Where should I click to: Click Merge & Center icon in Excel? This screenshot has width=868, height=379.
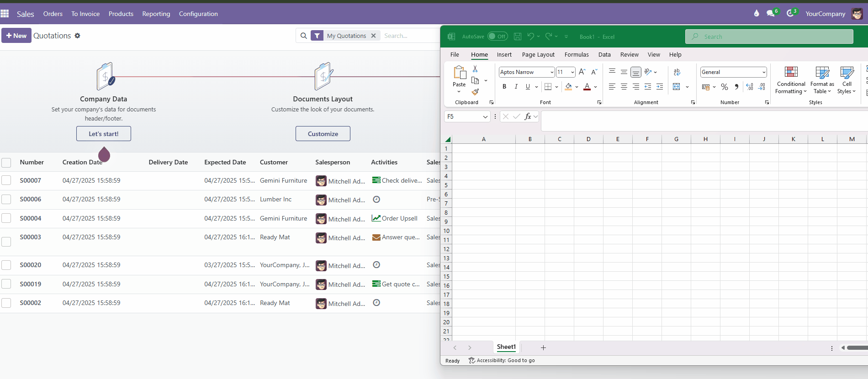click(x=677, y=86)
